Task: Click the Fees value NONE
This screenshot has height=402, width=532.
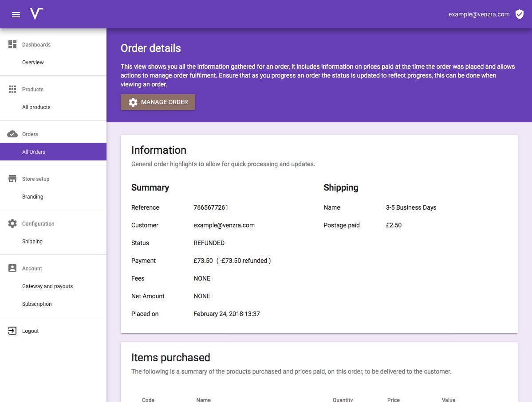Action: (202, 278)
